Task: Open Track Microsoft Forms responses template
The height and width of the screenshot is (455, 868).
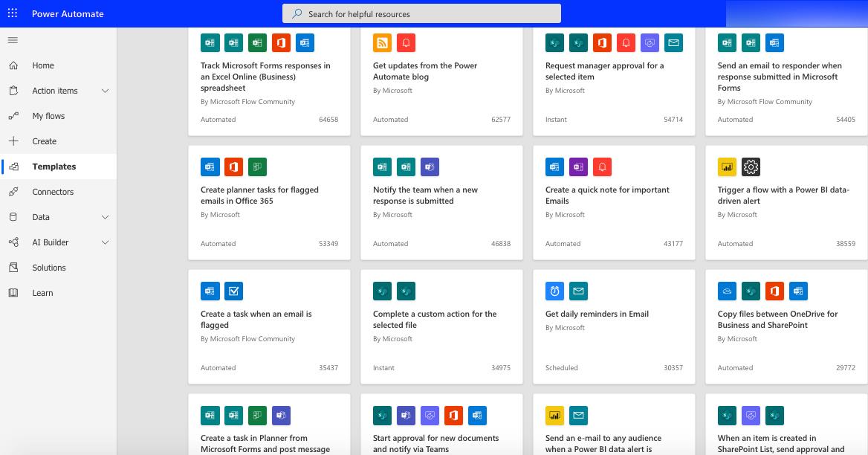Action: click(x=270, y=81)
